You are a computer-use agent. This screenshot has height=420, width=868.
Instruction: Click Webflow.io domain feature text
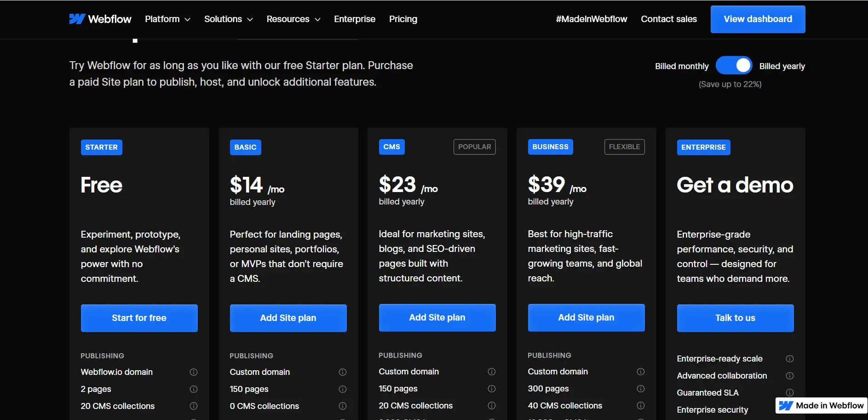[x=117, y=372]
